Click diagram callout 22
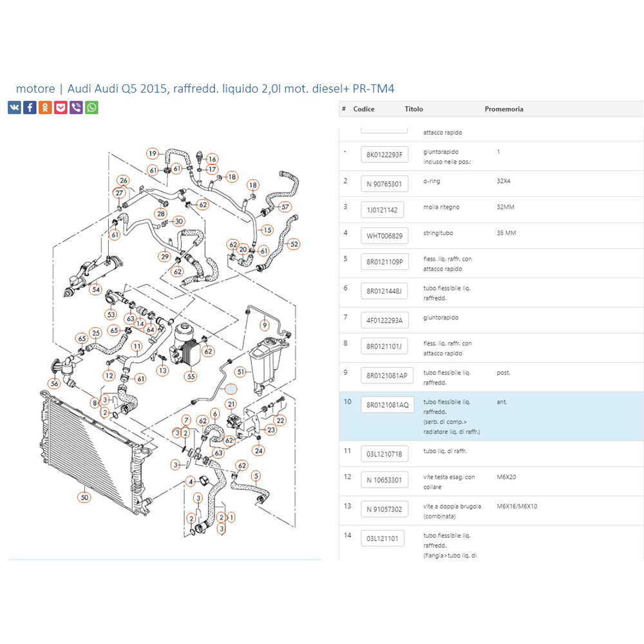Image resolution: width=644 pixels, height=644 pixels. tap(281, 420)
